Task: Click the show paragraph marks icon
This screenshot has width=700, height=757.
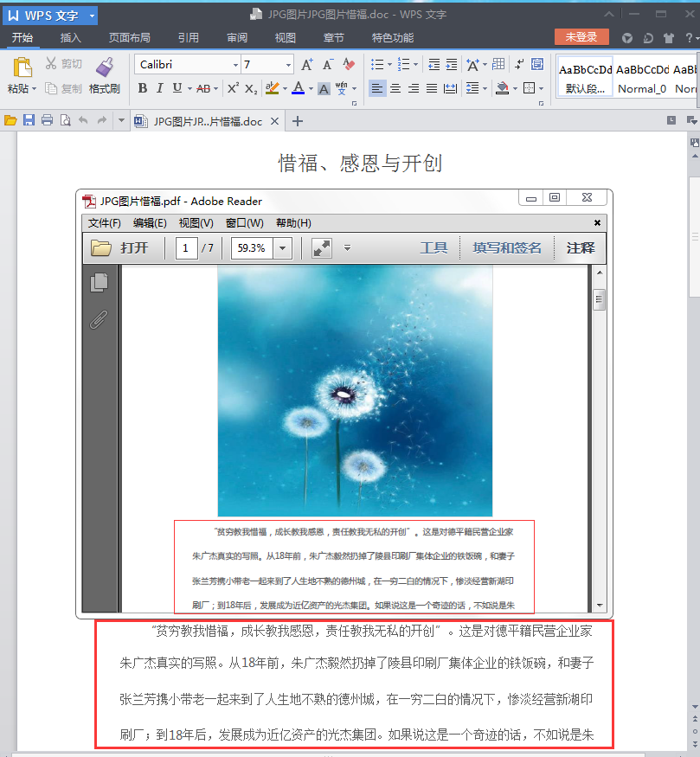Action: [x=519, y=64]
